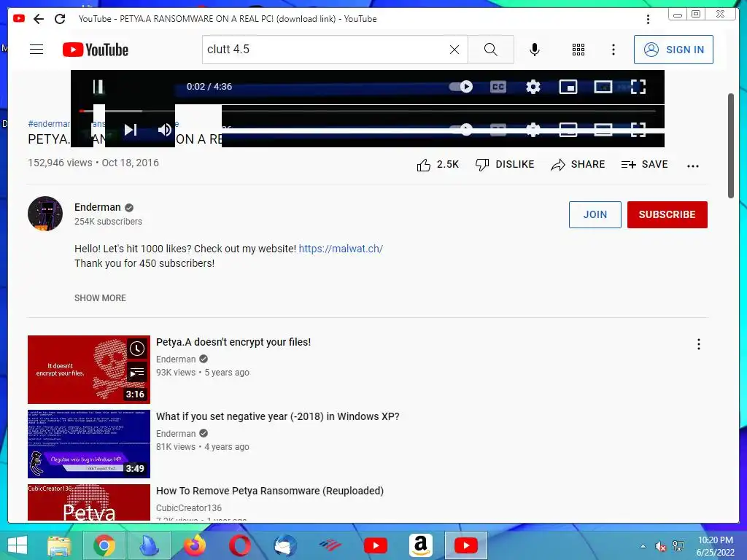The height and width of the screenshot is (560, 747).
Task: Toggle the autoplay switch in the player
Action: tap(461, 87)
